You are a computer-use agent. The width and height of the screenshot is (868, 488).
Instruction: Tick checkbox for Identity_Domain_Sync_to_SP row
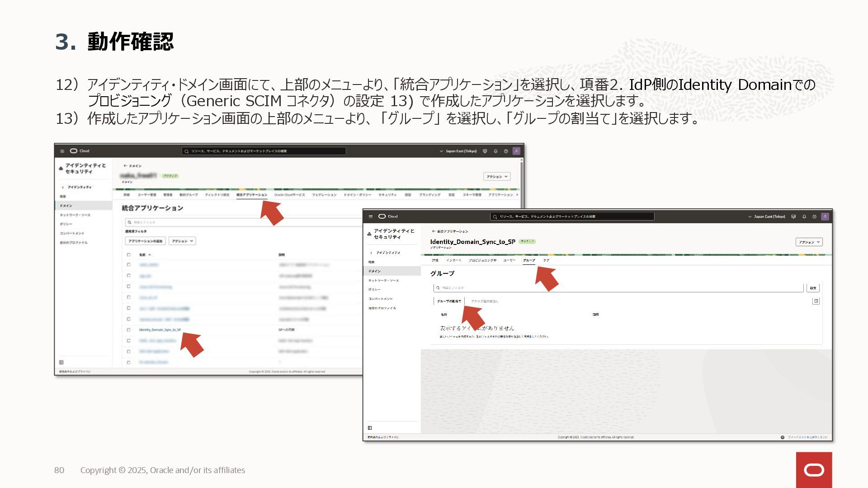129,330
